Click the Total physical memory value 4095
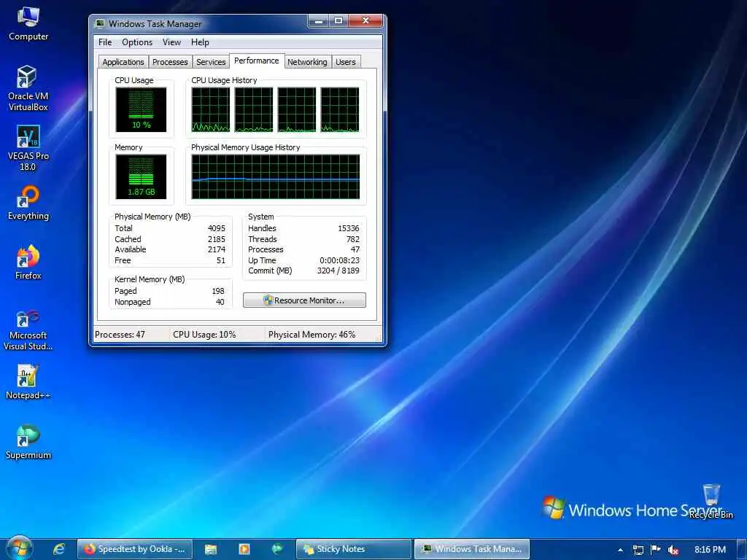 (216, 228)
